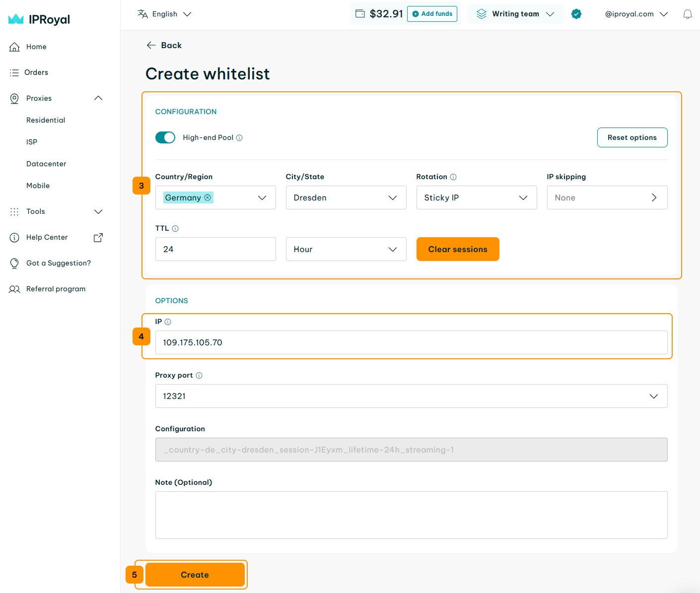Open the language translate icon
This screenshot has height=593, width=700.
tap(142, 14)
